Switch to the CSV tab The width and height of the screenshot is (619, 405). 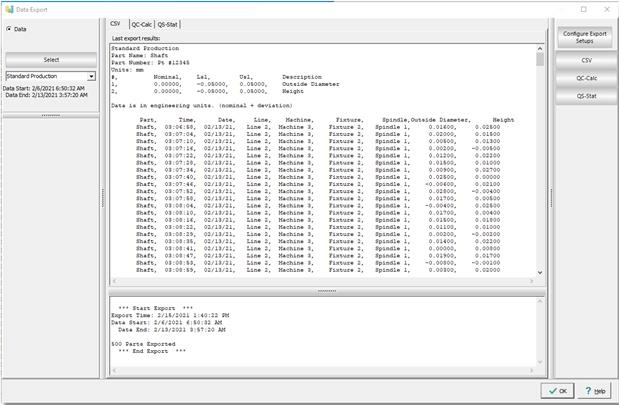point(115,24)
